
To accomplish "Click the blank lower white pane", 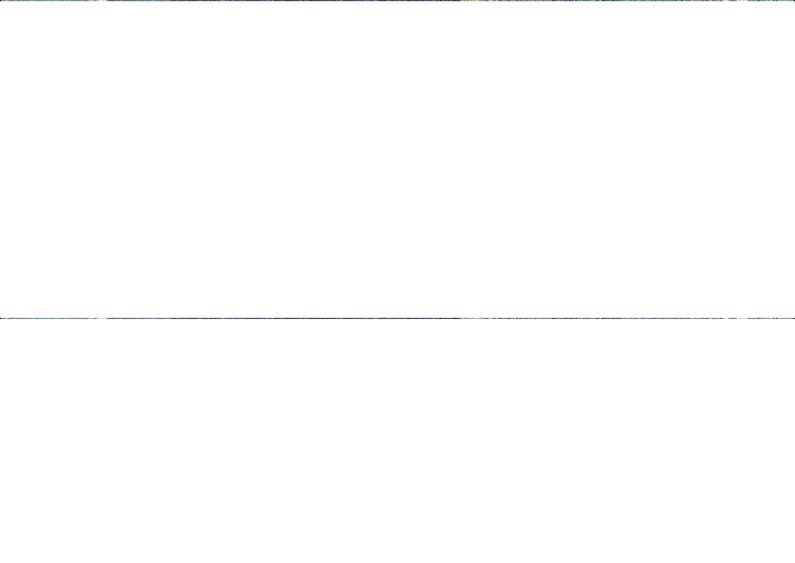I will (397, 441).
